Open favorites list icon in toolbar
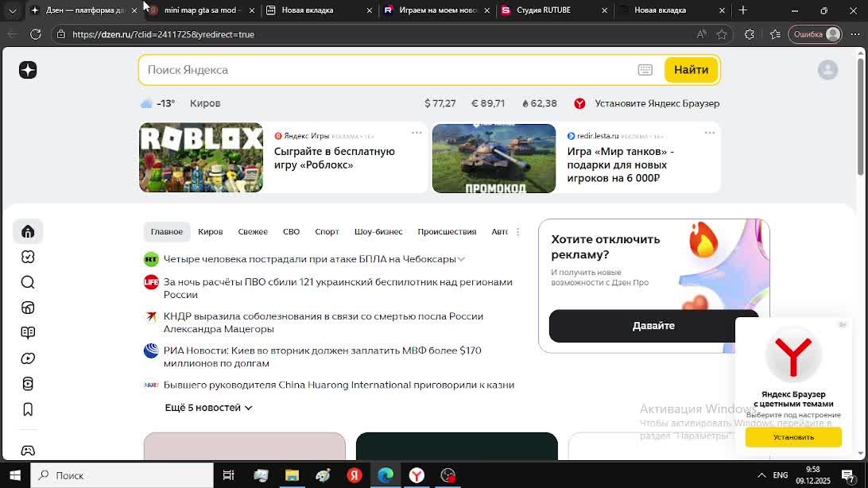Screen dimensions: 868x488 coord(775,34)
